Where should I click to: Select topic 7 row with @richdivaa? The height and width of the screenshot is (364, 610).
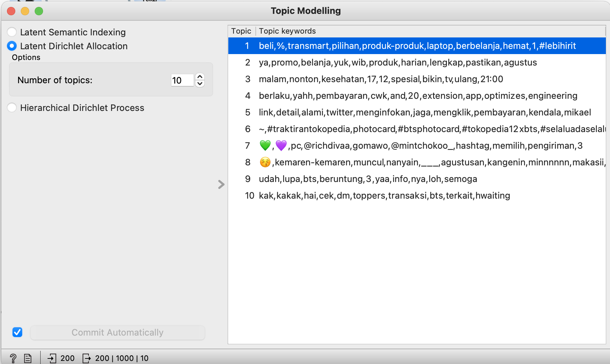pyautogui.click(x=417, y=146)
